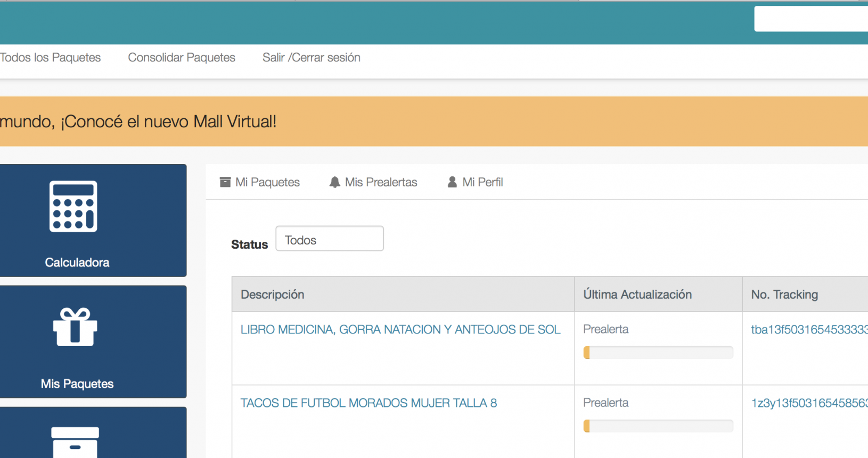Select Salir /Cerrar sesión
Viewport: 868px width, 458px height.
tap(312, 58)
